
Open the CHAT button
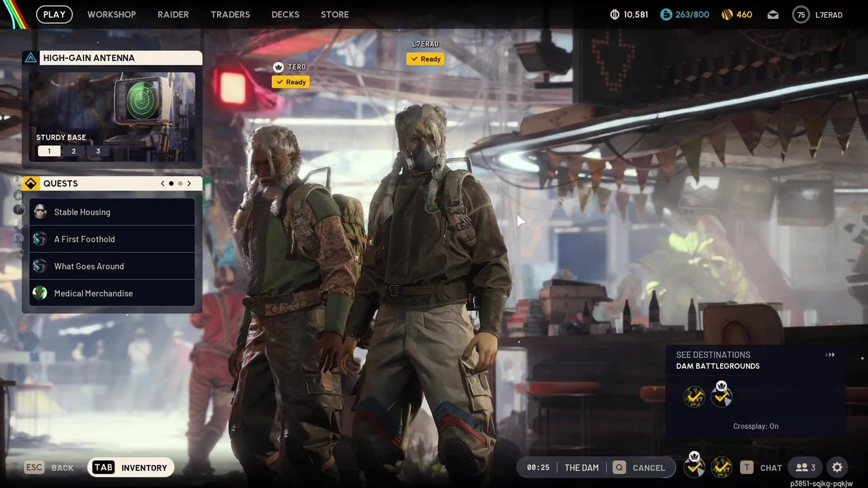771,468
